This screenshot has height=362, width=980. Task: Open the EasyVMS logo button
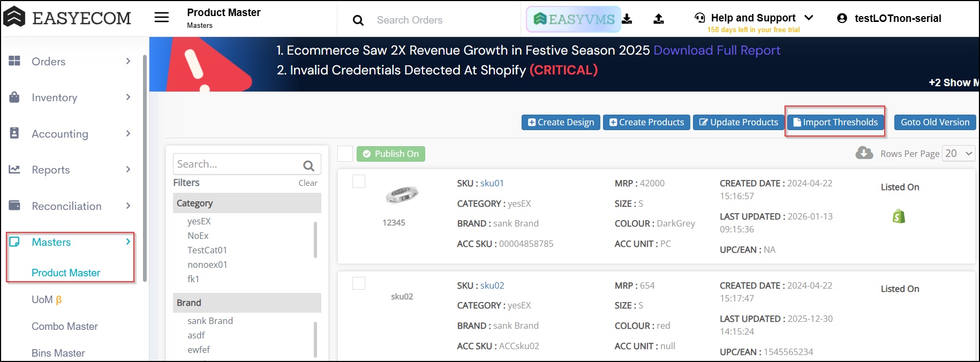574,19
